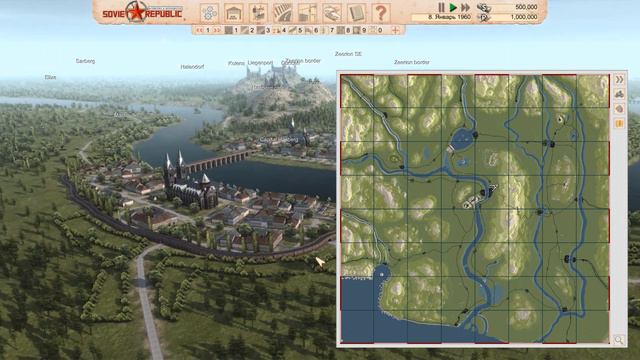The height and width of the screenshot is (360, 640).
Task: Click the date 8. Январь 1960
Action: (449, 17)
